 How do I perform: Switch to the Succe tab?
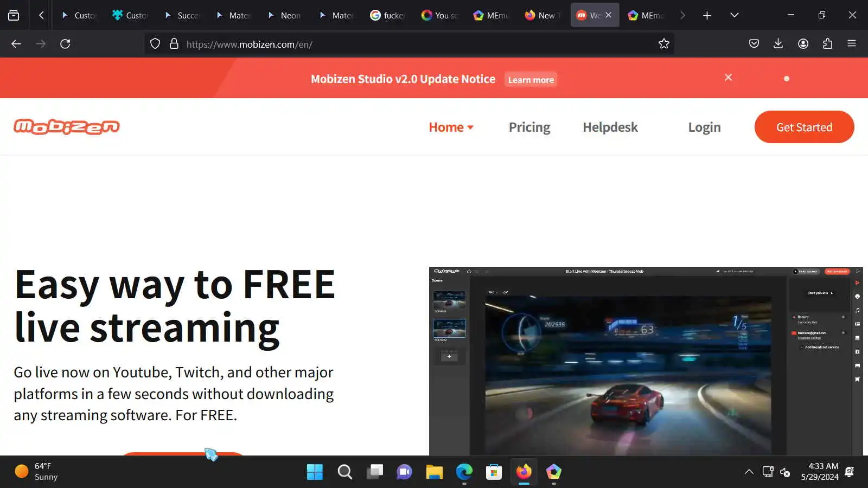click(182, 15)
